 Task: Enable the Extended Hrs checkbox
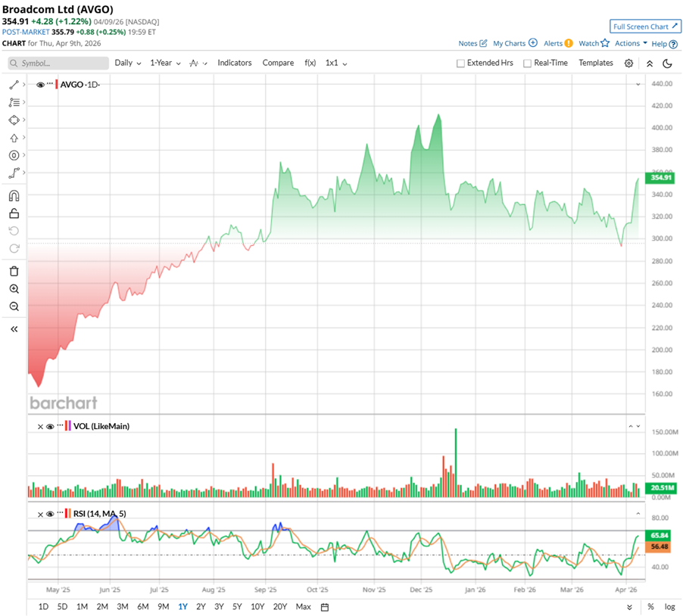[x=460, y=64]
